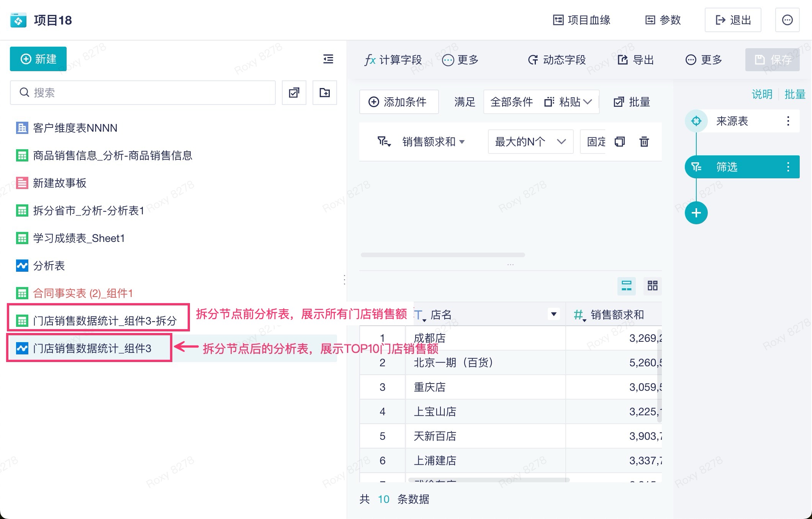812x519 pixels.
Task: Switch to list view layout
Action: [626, 286]
